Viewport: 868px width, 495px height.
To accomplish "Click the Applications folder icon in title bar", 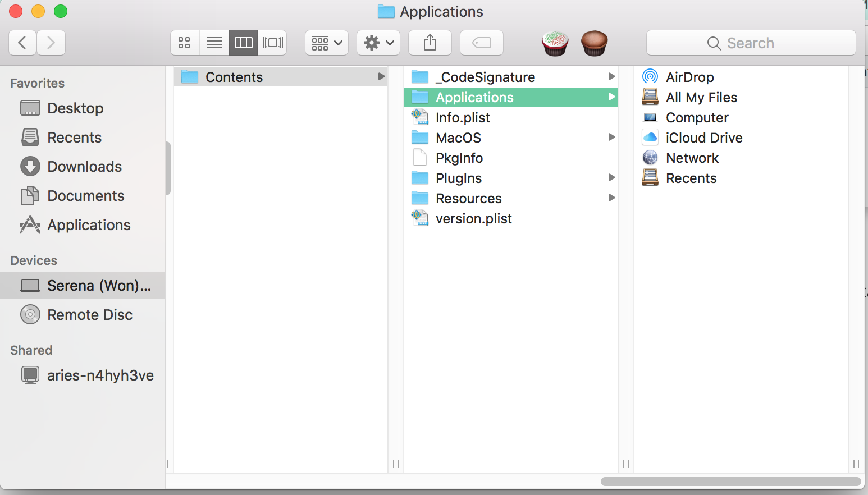I will [386, 11].
